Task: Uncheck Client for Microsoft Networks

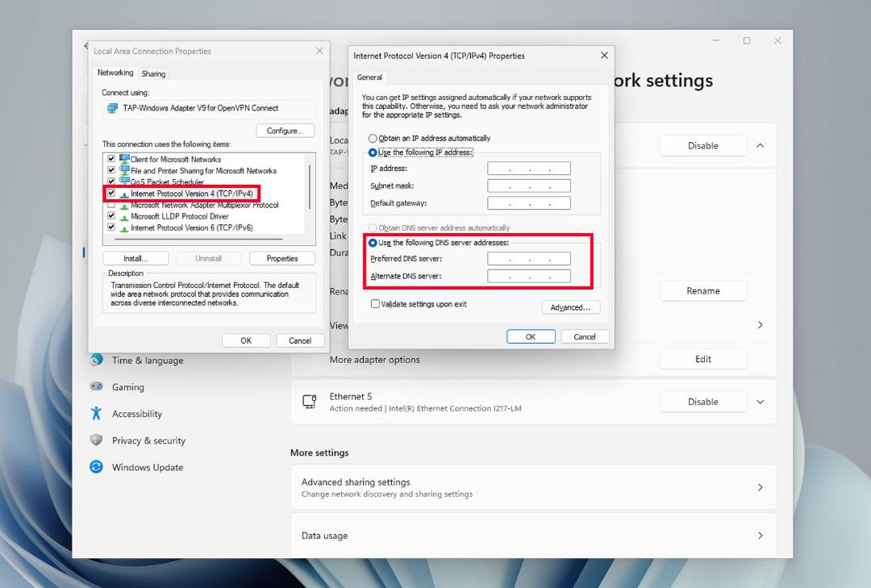Action: coord(111,159)
